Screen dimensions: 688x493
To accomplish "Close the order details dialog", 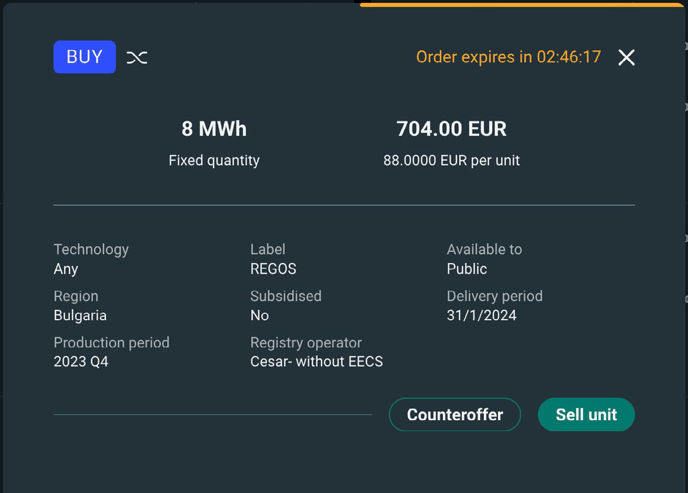I will (x=626, y=57).
